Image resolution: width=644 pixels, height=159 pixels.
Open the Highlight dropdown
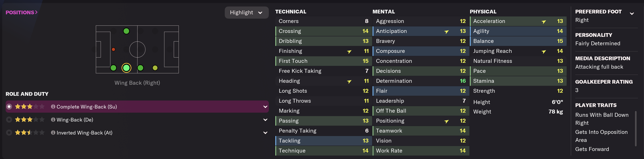click(246, 13)
